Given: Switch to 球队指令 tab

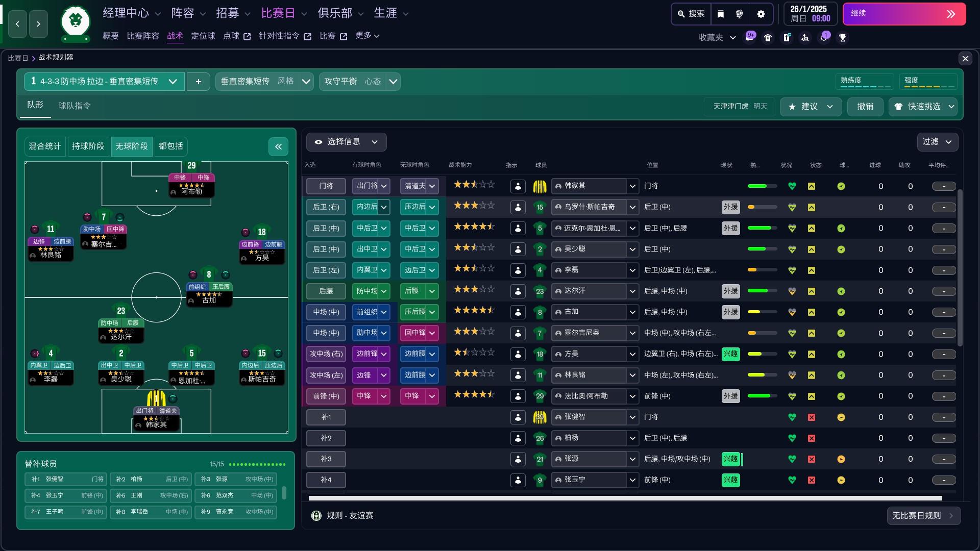Looking at the screenshot, I should (x=75, y=106).
